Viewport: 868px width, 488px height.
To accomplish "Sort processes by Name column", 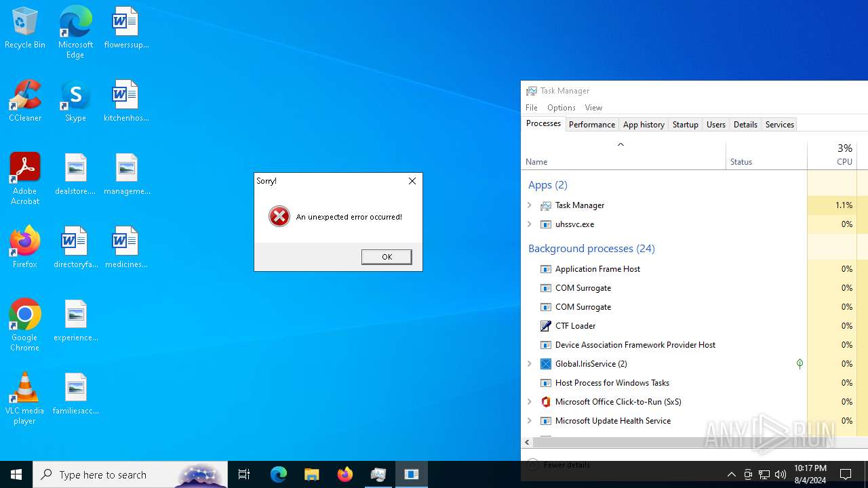I will (x=624, y=155).
